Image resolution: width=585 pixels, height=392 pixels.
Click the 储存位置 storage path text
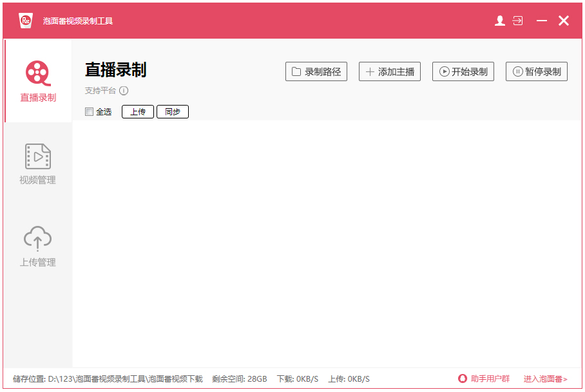[108, 378]
